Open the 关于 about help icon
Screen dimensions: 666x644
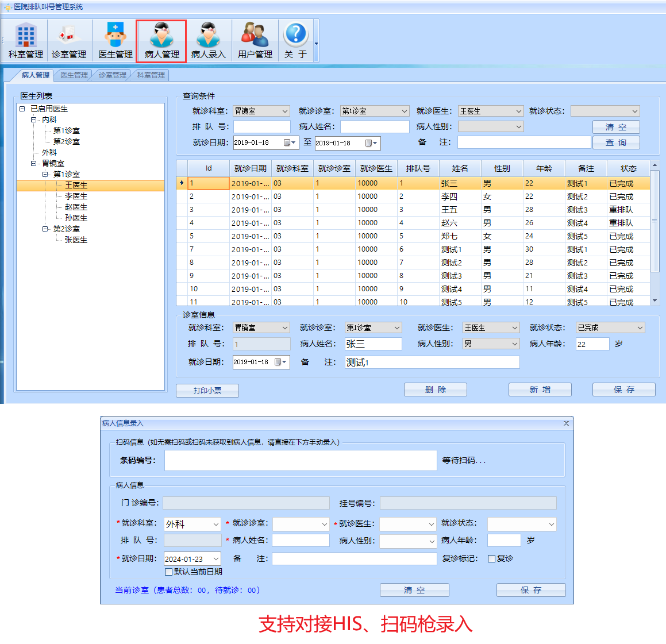[x=296, y=41]
